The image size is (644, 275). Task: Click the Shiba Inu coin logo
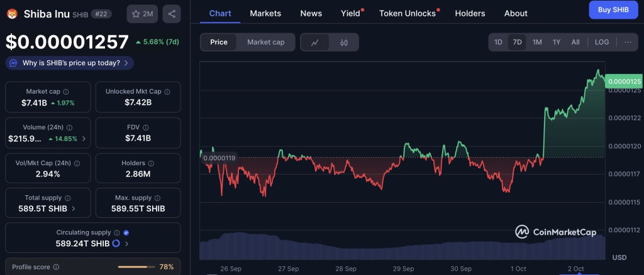pyautogui.click(x=13, y=14)
